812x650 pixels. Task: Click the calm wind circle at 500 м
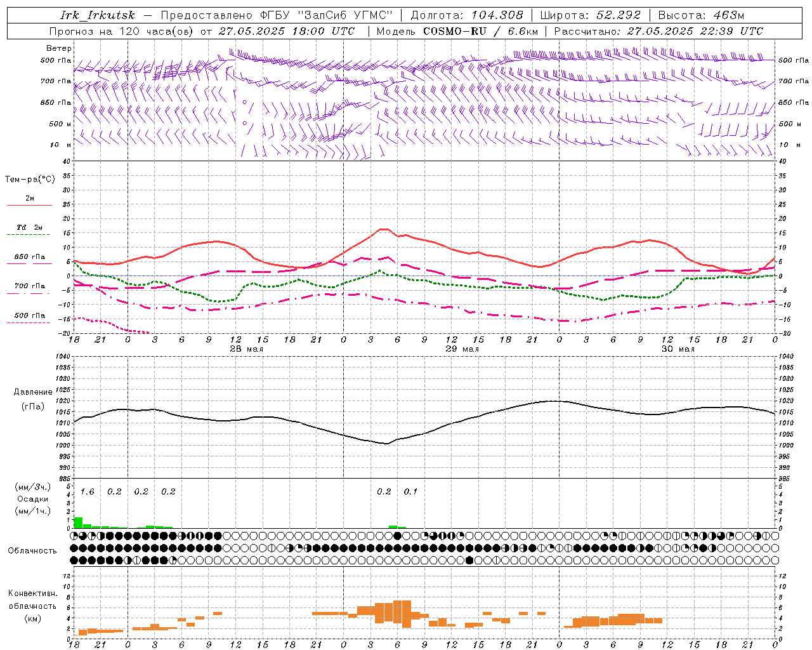[244, 123]
